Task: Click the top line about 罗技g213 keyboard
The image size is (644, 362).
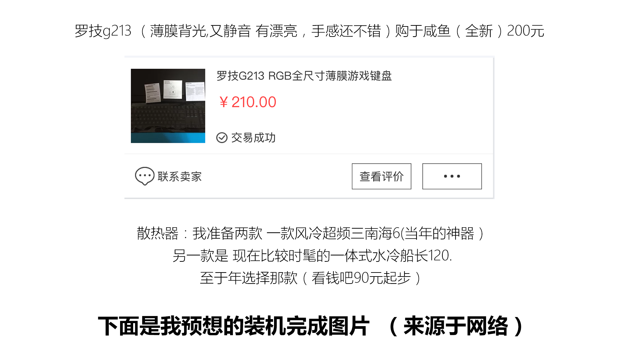Action: (309, 31)
